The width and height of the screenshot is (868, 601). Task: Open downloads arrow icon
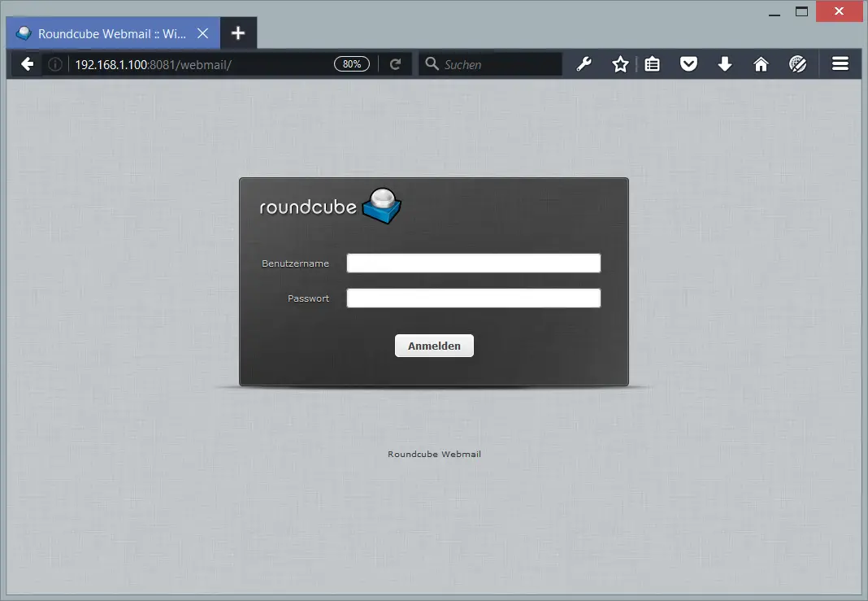pyautogui.click(x=725, y=64)
